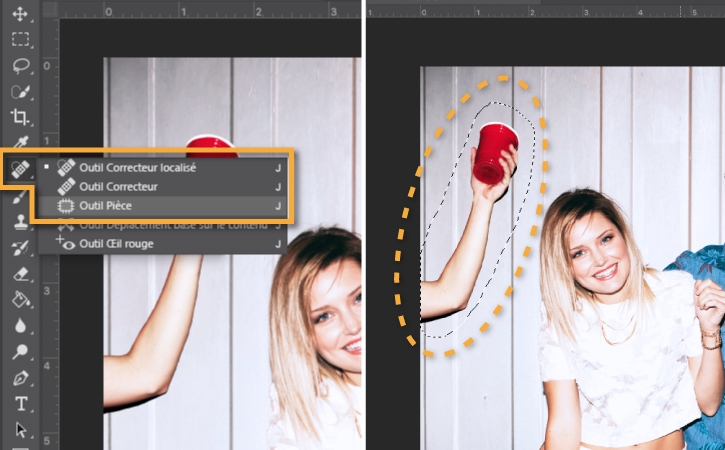Select the Clone Stamp tool

[x=20, y=222]
